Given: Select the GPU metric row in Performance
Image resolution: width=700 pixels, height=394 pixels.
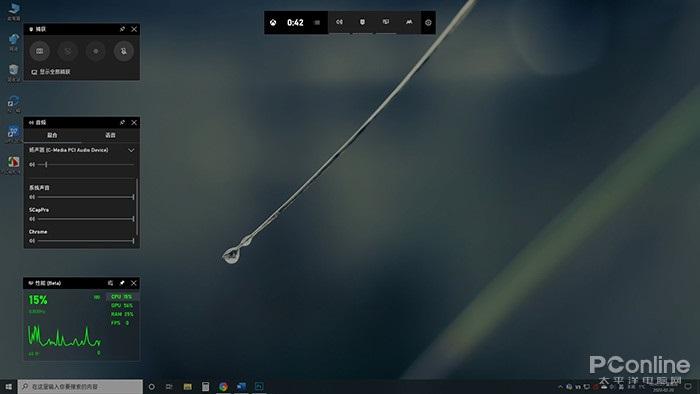Looking at the screenshot, I should 123,306.
